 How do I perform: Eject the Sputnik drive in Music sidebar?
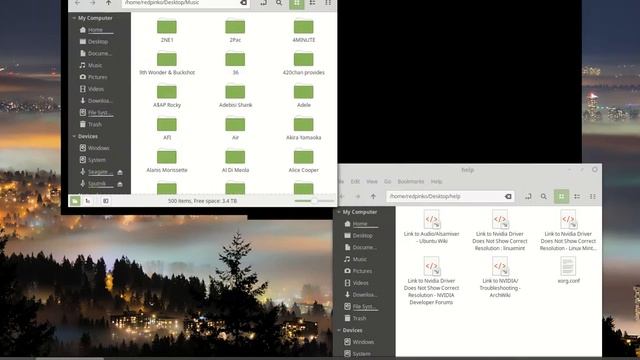pos(120,184)
